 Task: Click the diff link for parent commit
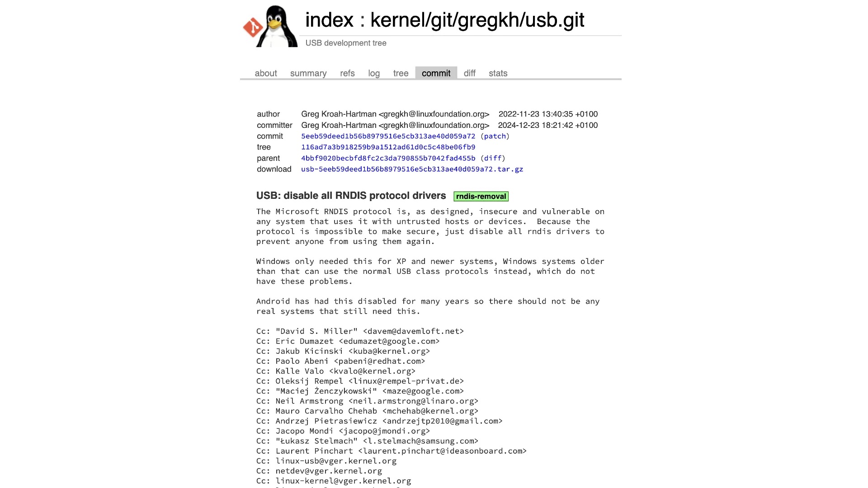492,158
